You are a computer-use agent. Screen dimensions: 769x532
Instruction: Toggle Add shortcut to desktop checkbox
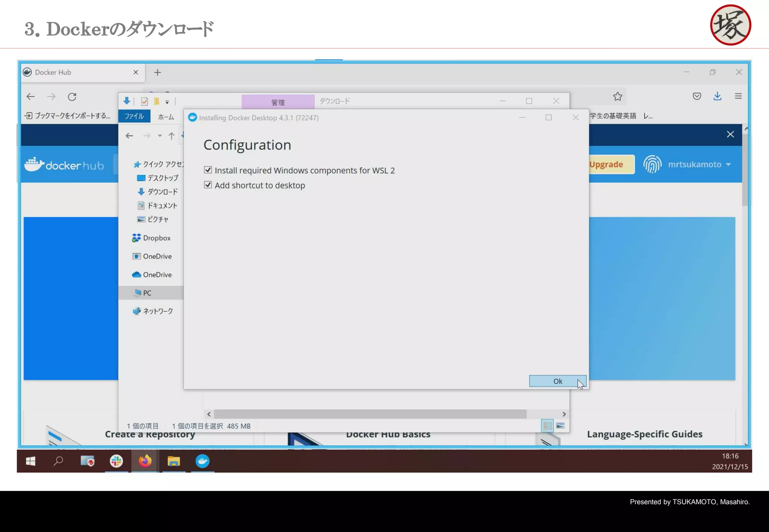[x=208, y=185]
